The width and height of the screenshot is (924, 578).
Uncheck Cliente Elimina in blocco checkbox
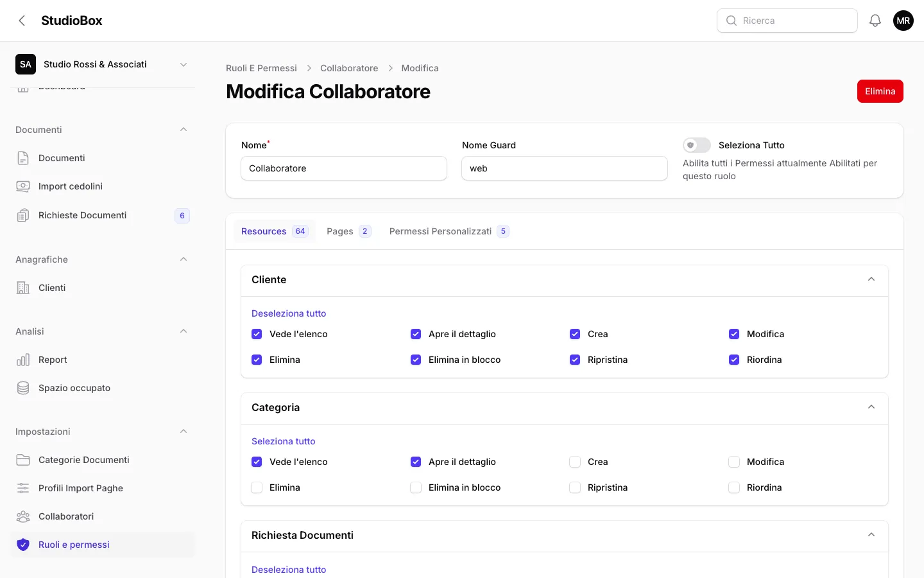(416, 360)
